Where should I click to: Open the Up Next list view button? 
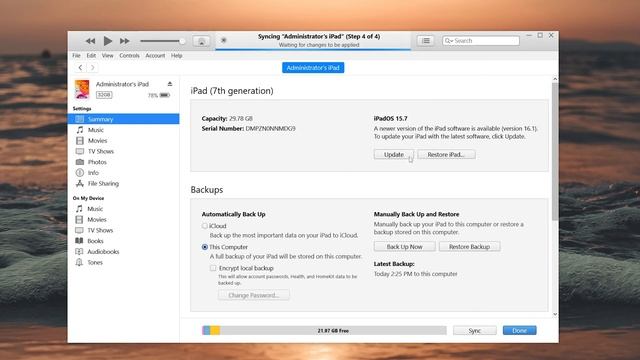click(x=426, y=41)
